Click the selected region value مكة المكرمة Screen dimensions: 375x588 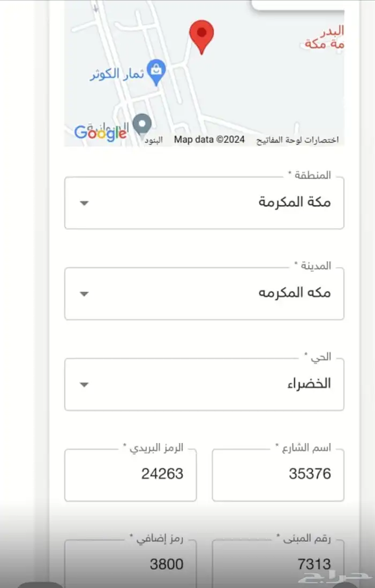click(x=295, y=202)
